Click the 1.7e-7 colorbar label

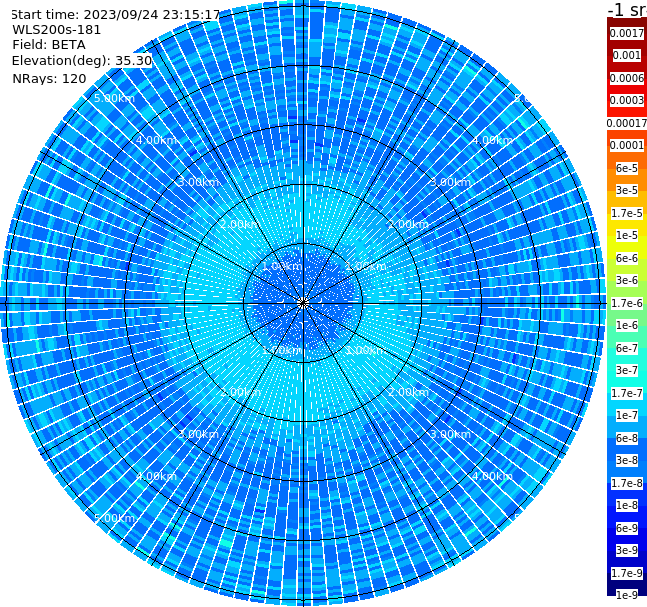pos(627,393)
